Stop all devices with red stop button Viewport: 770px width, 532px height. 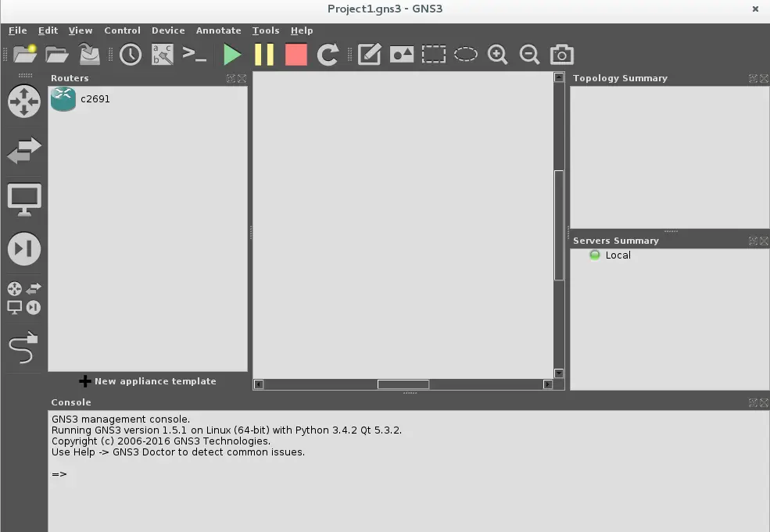tap(296, 55)
